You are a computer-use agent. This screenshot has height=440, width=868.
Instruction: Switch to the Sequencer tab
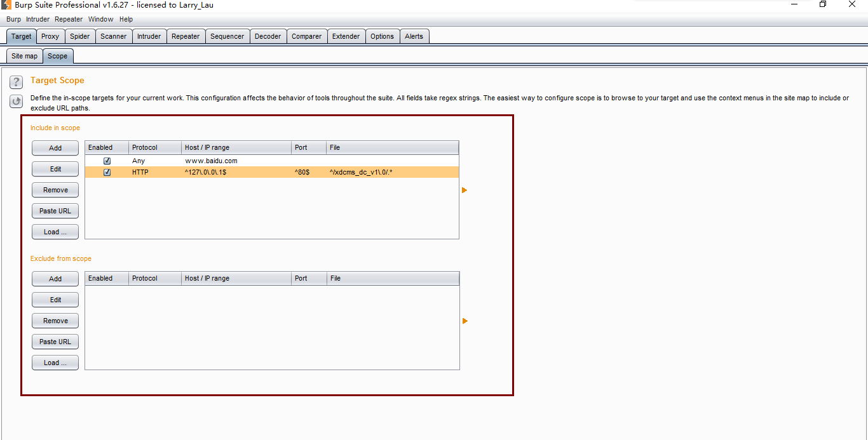point(227,36)
